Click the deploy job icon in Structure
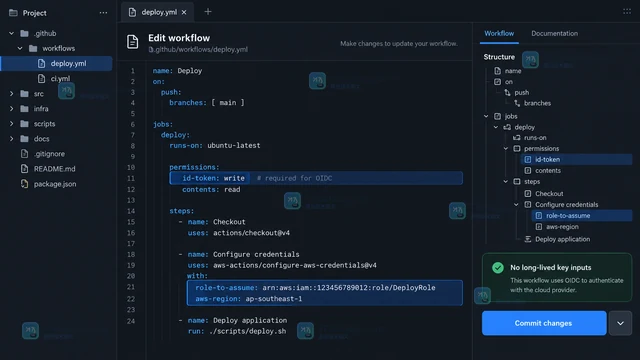This screenshot has height=360, width=640. [507, 127]
